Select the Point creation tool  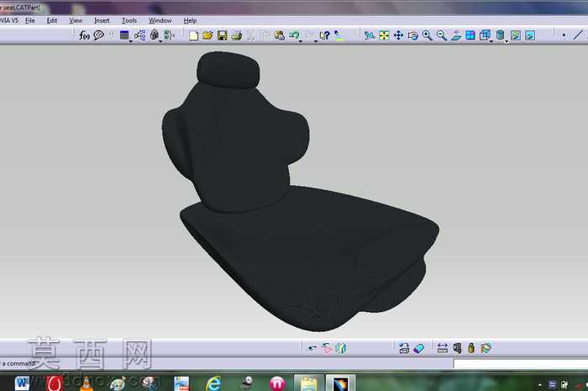pos(564,35)
